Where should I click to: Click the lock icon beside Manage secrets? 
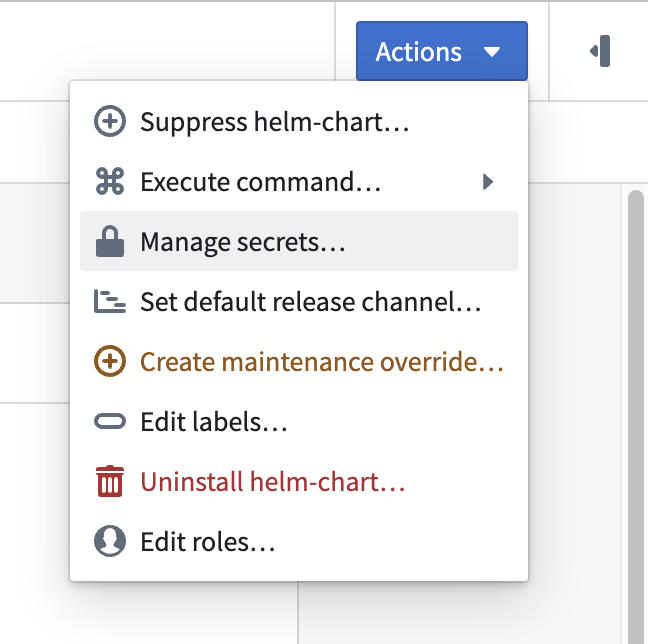[110, 241]
